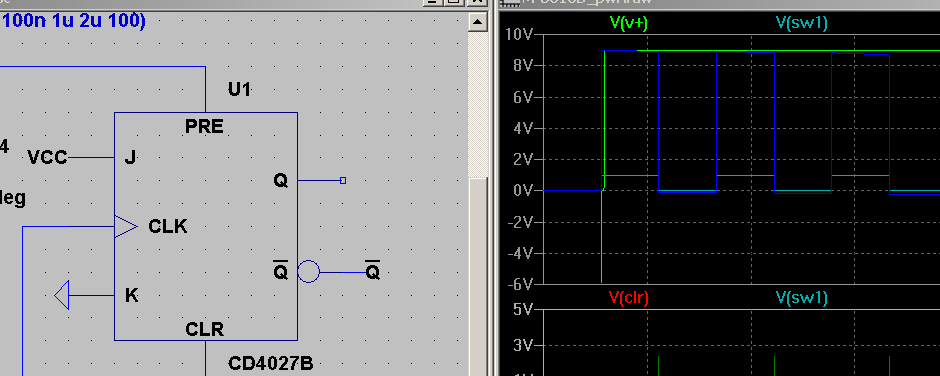This screenshot has width=940, height=376.
Task: Click the PRE pin label on the flip-flop
Action: (204, 127)
